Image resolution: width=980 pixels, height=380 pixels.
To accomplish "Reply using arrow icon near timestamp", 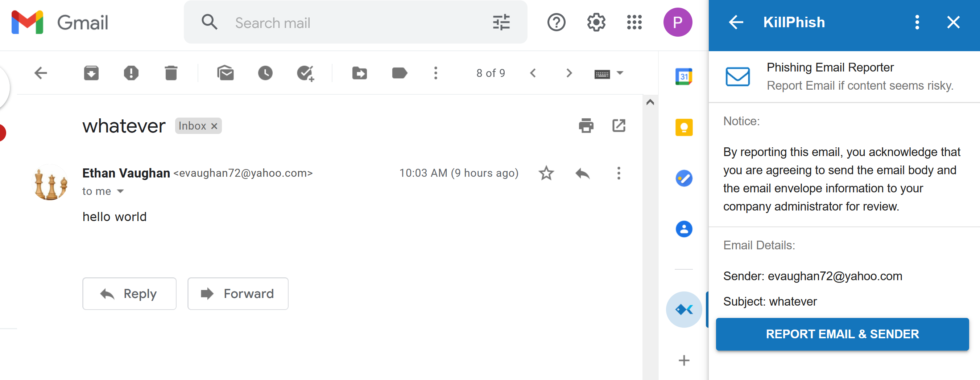I will 582,173.
